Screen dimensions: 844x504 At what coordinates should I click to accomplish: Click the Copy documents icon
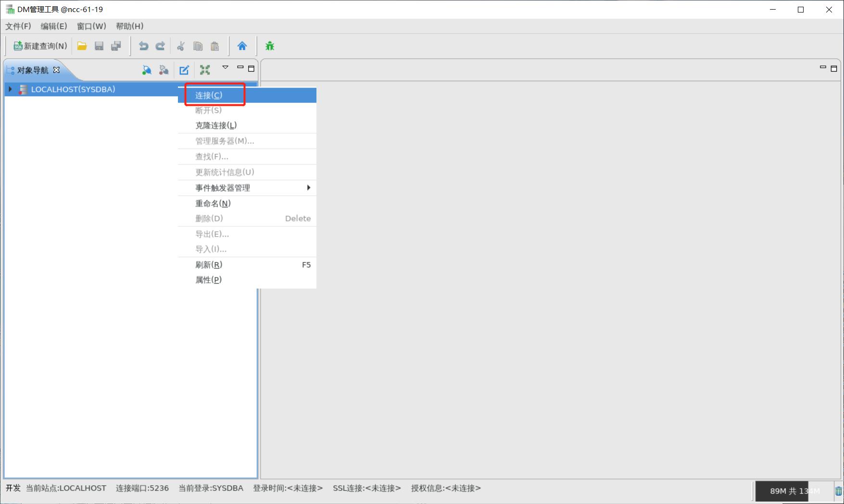coord(198,46)
